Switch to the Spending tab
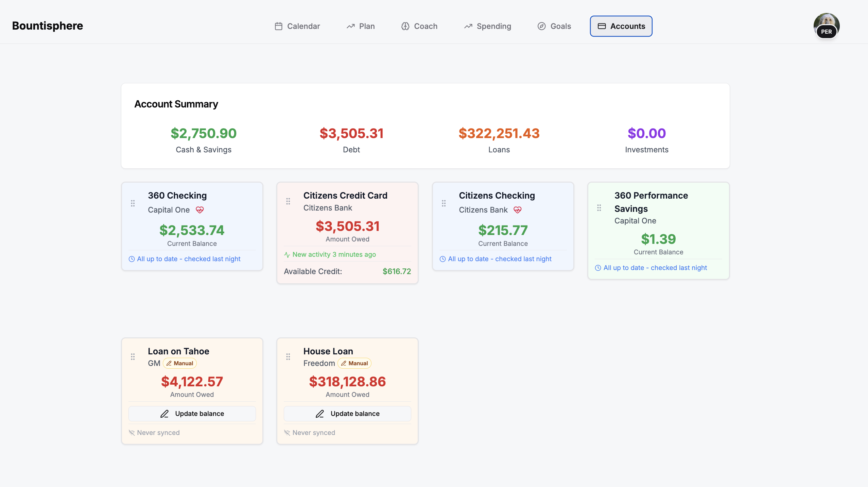Image resolution: width=868 pixels, height=487 pixels. 487,26
